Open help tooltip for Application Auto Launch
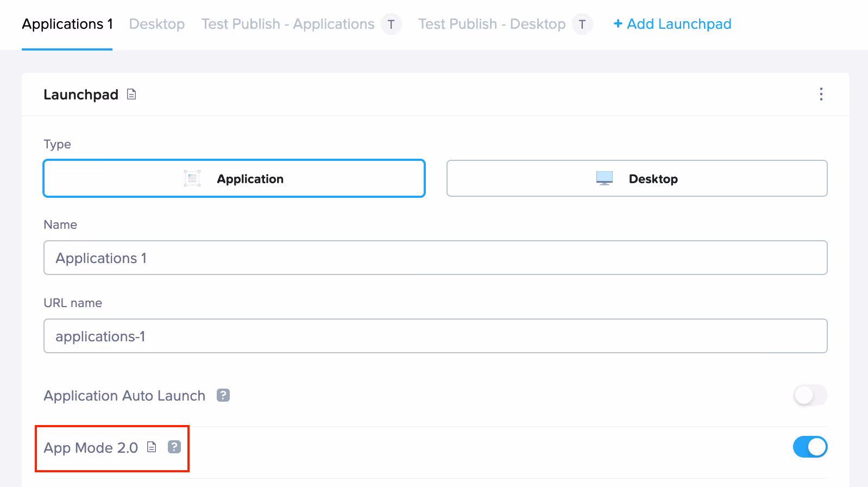Screen dimensions: 868x487 223,395
